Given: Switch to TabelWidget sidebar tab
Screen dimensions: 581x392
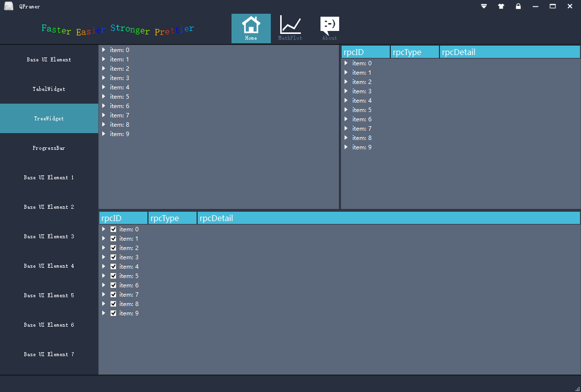Looking at the screenshot, I should pyautogui.click(x=49, y=89).
